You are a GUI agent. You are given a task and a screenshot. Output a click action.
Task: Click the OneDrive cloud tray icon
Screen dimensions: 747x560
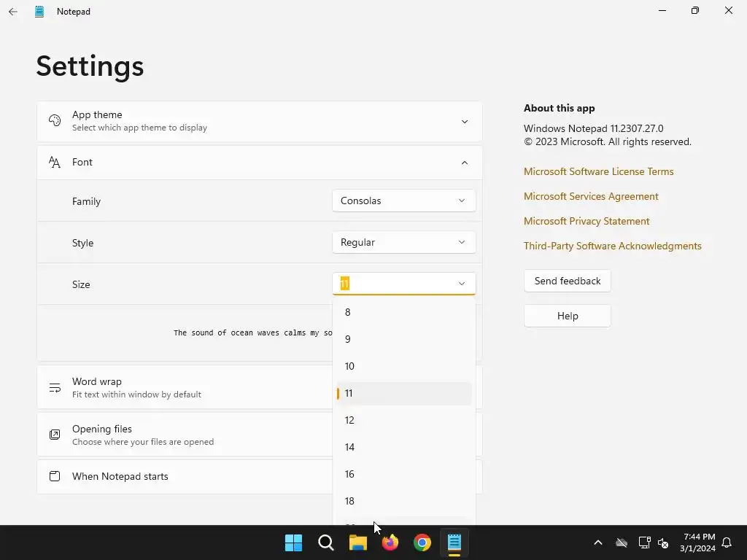click(622, 542)
